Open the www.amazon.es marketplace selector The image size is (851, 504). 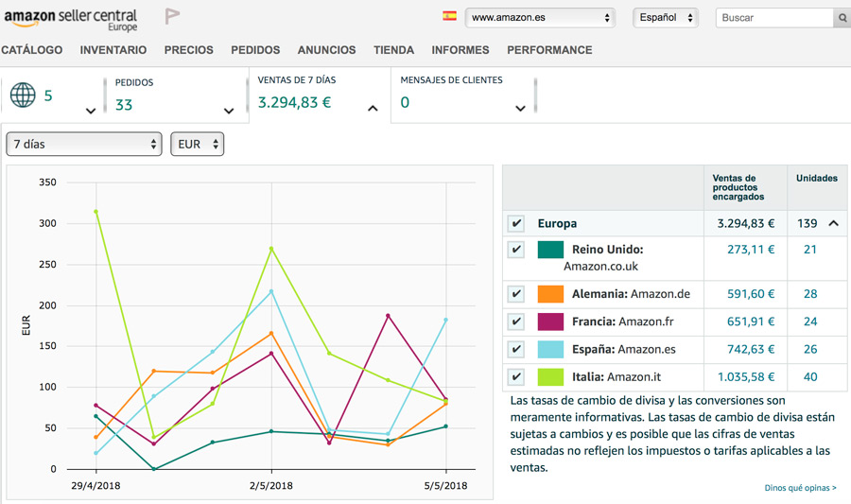(x=541, y=18)
